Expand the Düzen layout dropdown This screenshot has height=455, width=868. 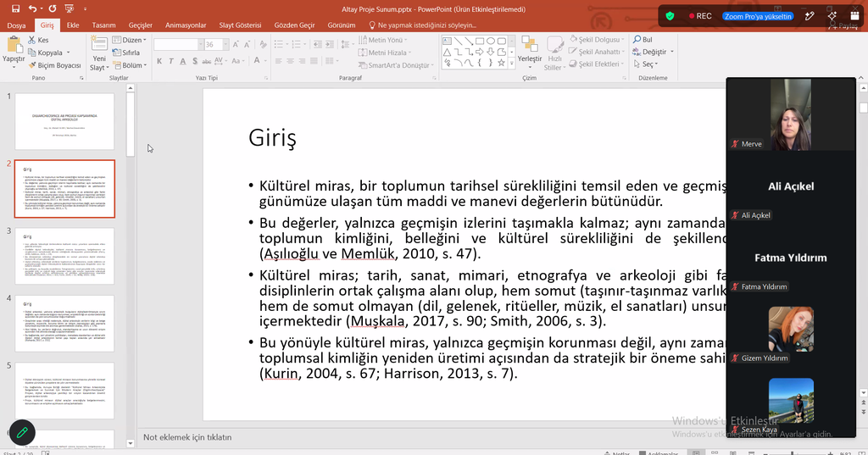click(x=130, y=40)
